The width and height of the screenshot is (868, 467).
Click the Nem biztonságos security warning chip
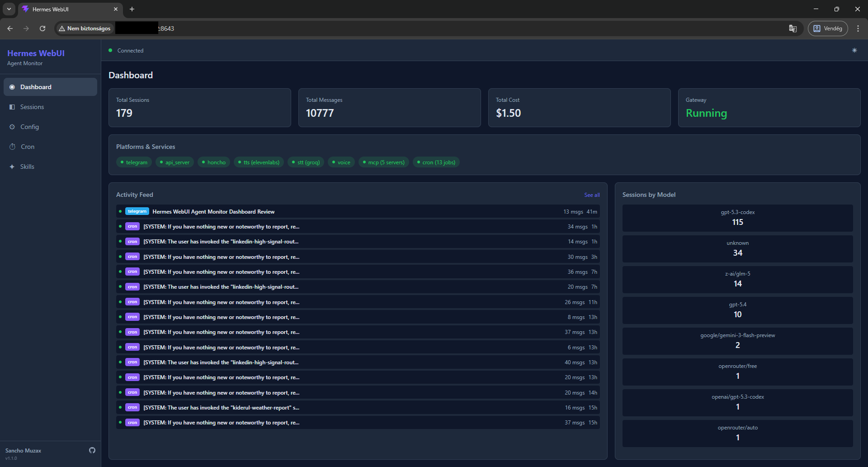(85, 29)
